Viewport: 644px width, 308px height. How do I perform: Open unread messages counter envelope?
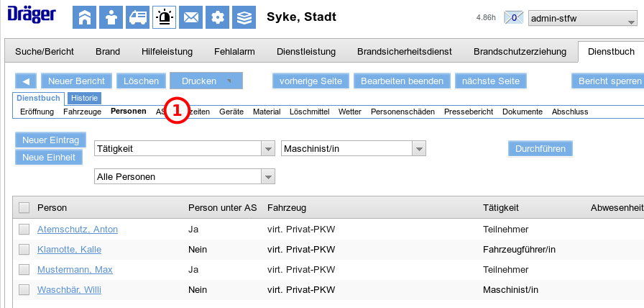[513, 17]
